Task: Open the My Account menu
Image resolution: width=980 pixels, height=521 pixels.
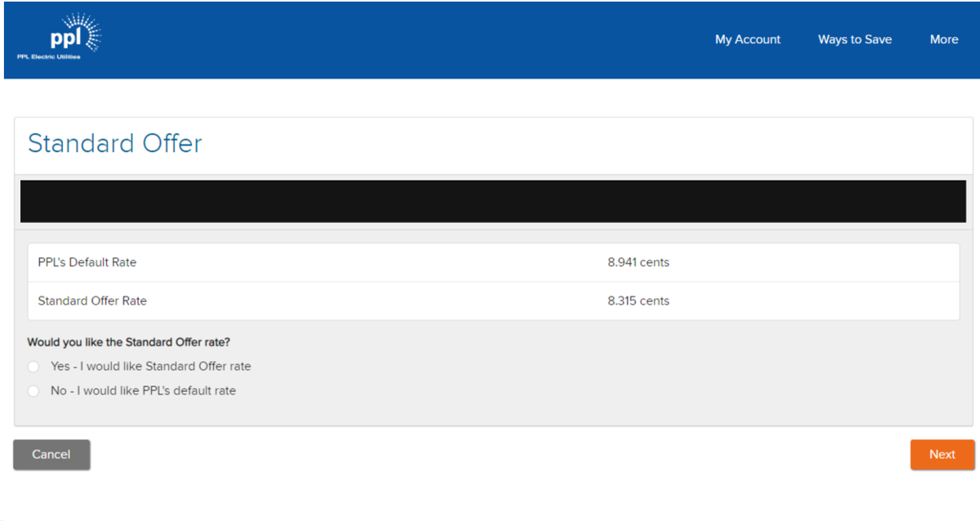Action: click(747, 39)
